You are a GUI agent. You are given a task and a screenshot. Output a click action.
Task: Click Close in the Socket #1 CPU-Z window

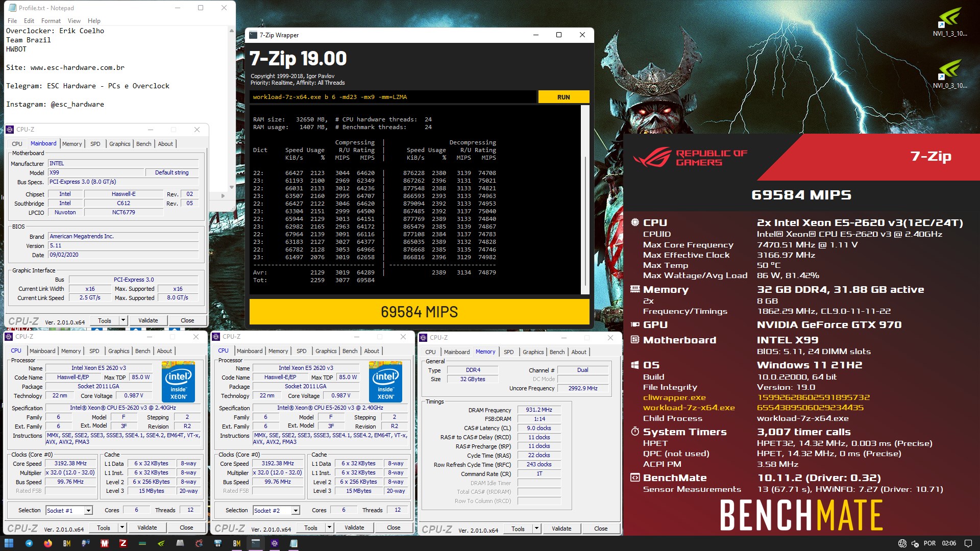pyautogui.click(x=186, y=528)
